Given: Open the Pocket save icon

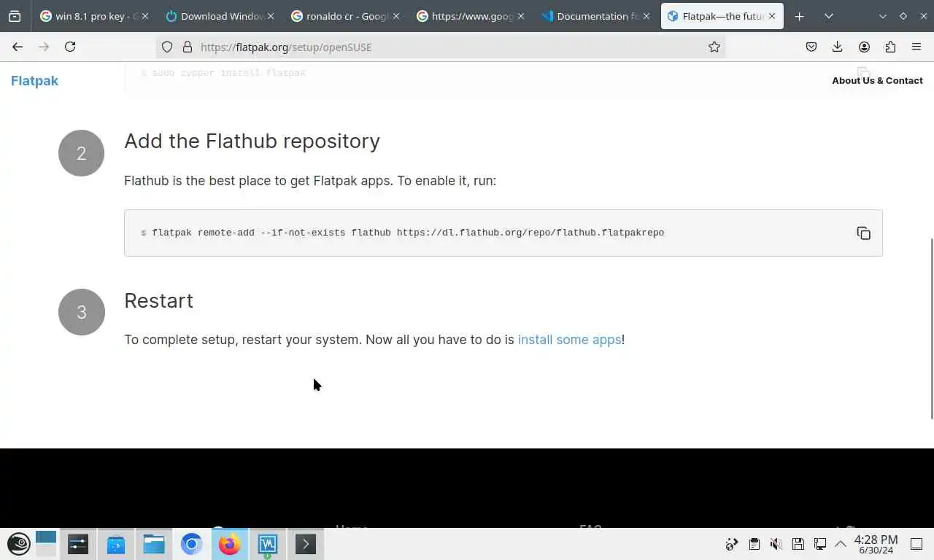Looking at the screenshot, I should (811, 47).
